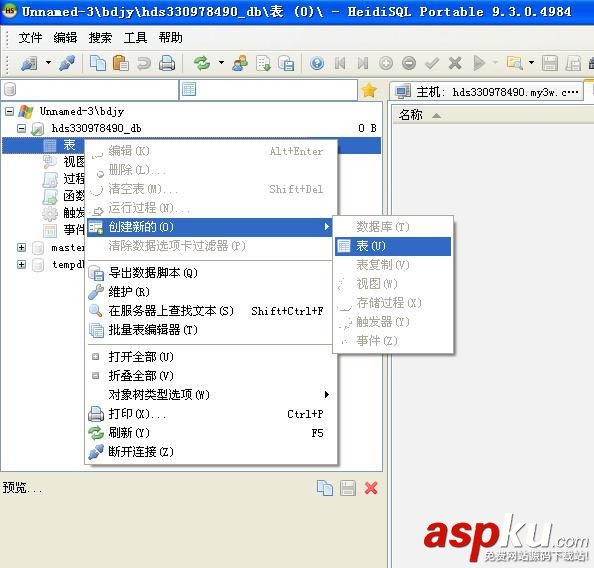Select the 事件 calendar tree item
Viewport: 594px width, 568px height.
(50, 230)
